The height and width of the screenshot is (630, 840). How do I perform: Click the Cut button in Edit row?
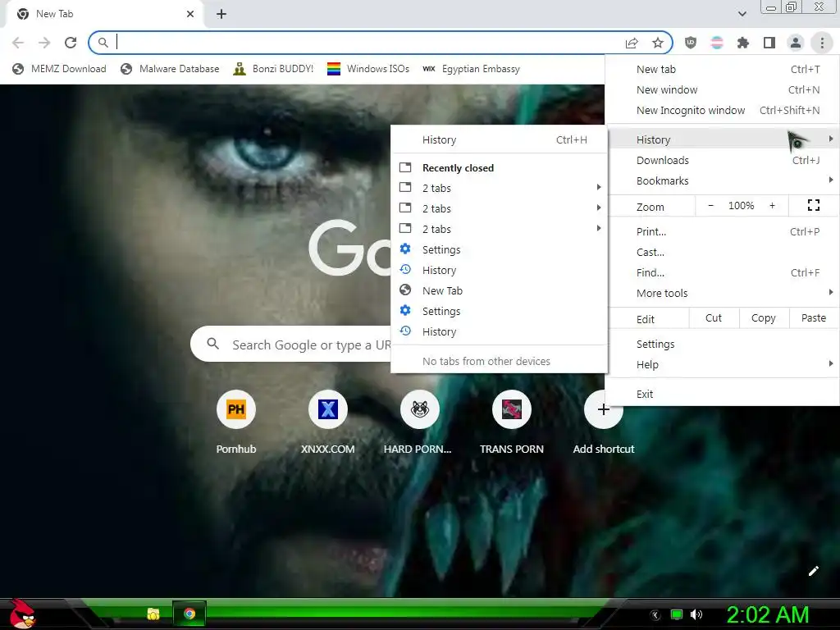point(714,317)
